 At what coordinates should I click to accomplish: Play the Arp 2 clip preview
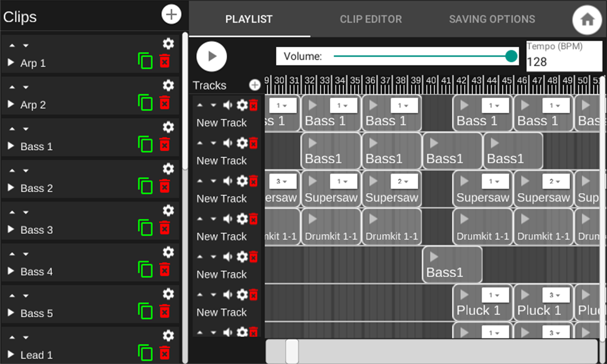pyautogui.click(x=11, y=104)
